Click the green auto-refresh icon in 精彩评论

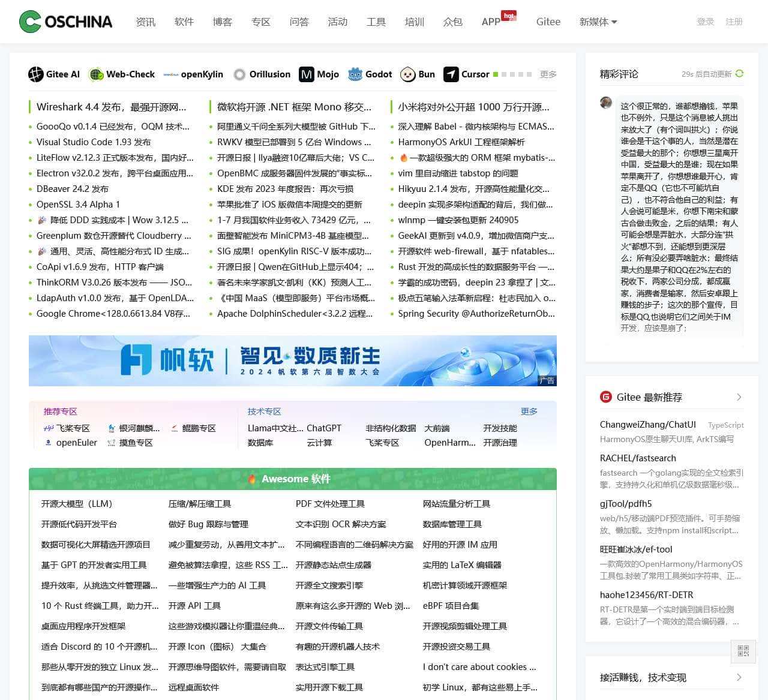tap(739, 74)
